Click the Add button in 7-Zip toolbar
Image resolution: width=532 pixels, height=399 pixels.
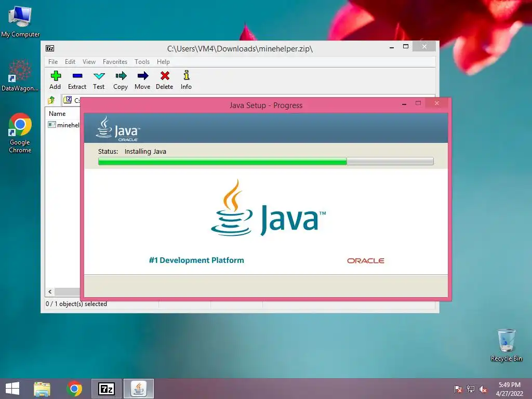55,80
